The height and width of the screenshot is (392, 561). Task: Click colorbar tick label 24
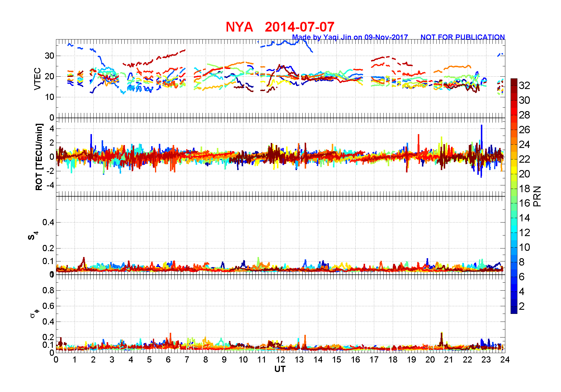click(x=524, y=144)
